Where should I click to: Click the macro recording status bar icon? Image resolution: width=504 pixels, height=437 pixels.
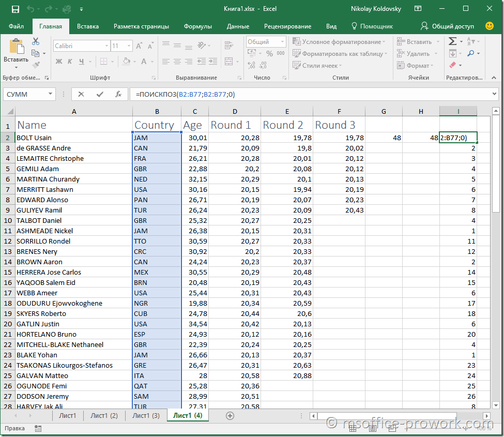pos(38,428)
